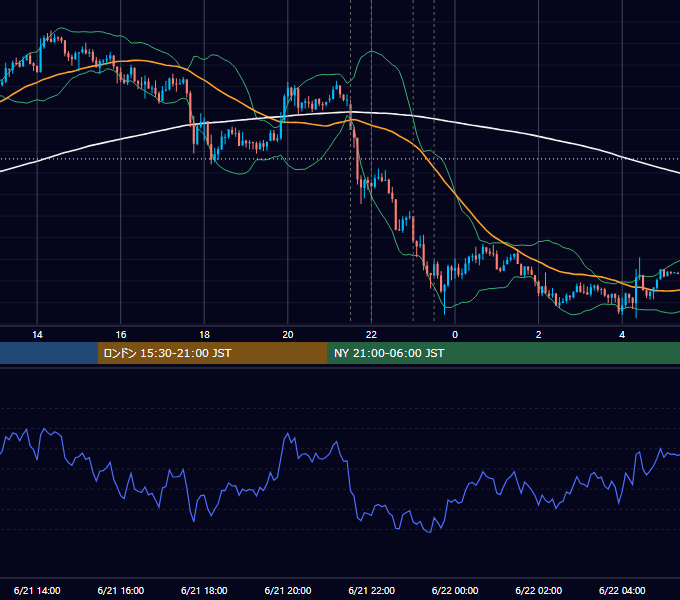The height and width of the screenshot is (600, 680).
Task: Click the 6/22 02:00 date label
Action: 539,590
